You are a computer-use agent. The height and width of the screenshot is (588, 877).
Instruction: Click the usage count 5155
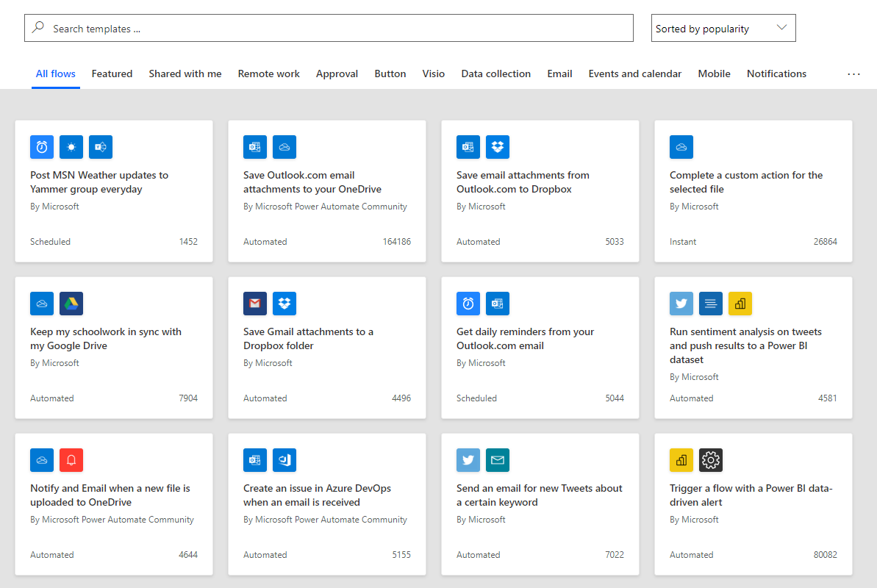point(401,555)
